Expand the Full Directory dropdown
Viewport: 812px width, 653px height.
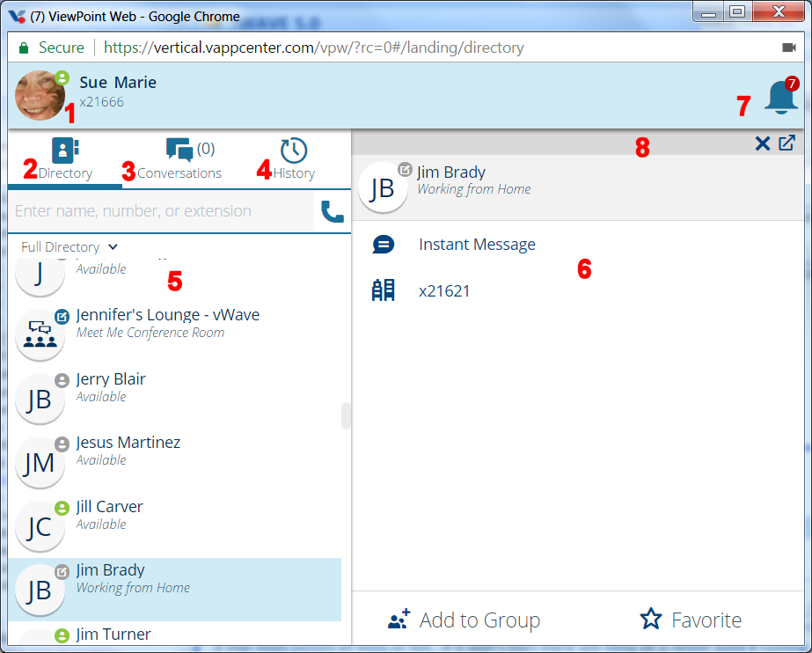pyautogui.click(x=69, y=247)
